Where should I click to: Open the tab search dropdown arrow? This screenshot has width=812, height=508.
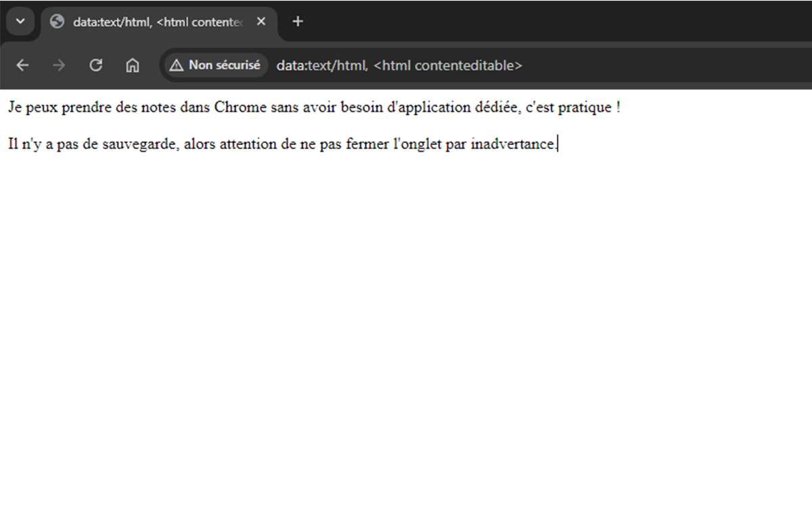click(20, 22)
